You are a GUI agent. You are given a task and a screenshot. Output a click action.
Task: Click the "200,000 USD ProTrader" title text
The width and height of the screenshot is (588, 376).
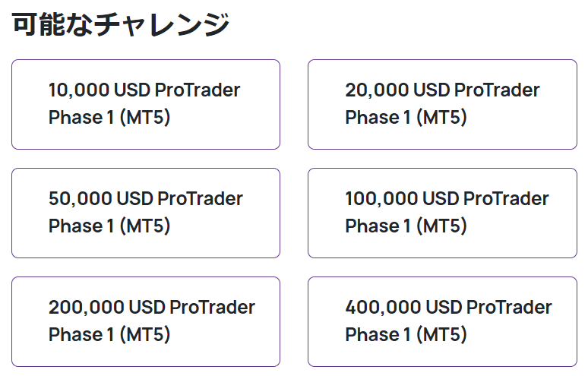tap(152, 308)
